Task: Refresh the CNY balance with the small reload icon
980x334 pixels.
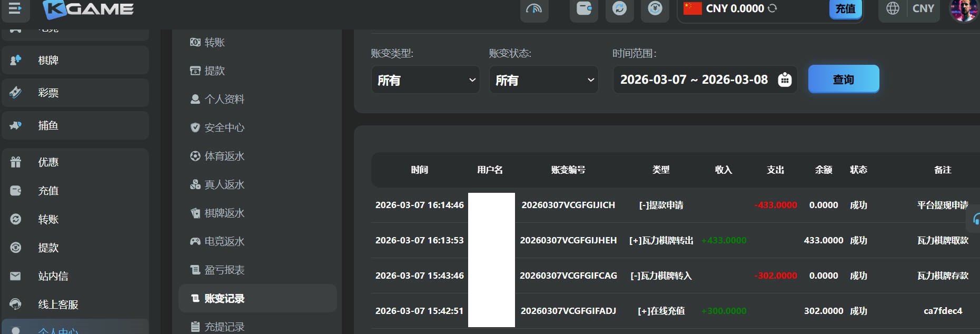Action: (x=772, y=8)
